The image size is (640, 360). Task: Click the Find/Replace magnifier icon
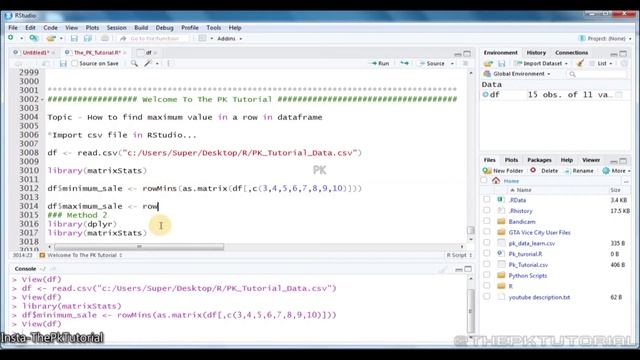tap(134, 63)
